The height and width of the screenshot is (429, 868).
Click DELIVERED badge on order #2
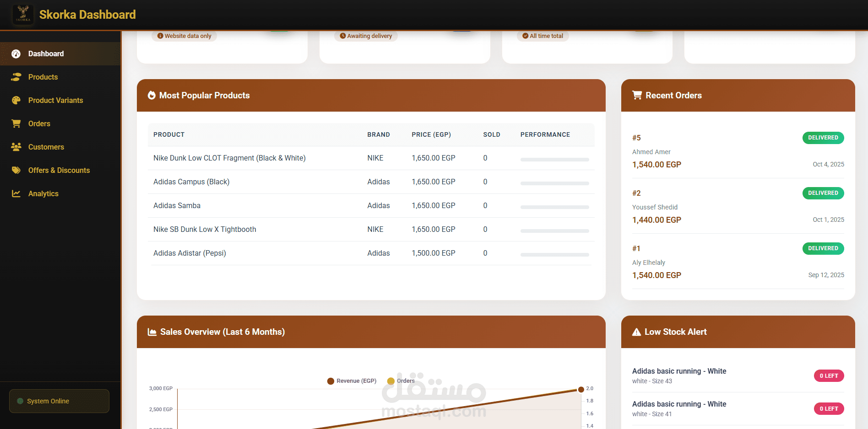pyautogui.click(x=823, y=193)
